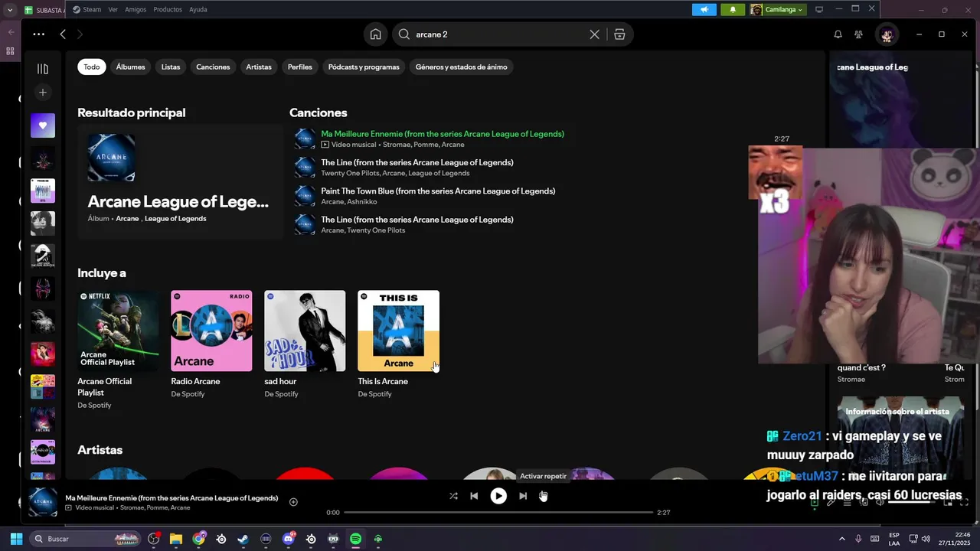Viewport: 980px width, 551px height.
Task: Toggle shuffle in the player bar
Action: pos(453,496)
